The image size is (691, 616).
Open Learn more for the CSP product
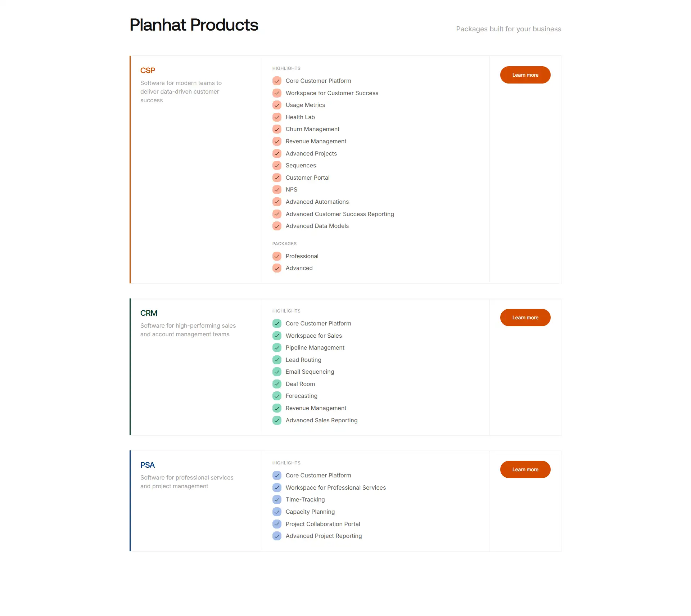click(x=525, y=75)
